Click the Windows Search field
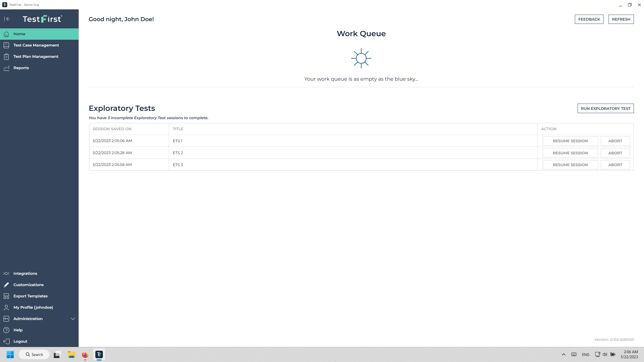 click(34, 354)
